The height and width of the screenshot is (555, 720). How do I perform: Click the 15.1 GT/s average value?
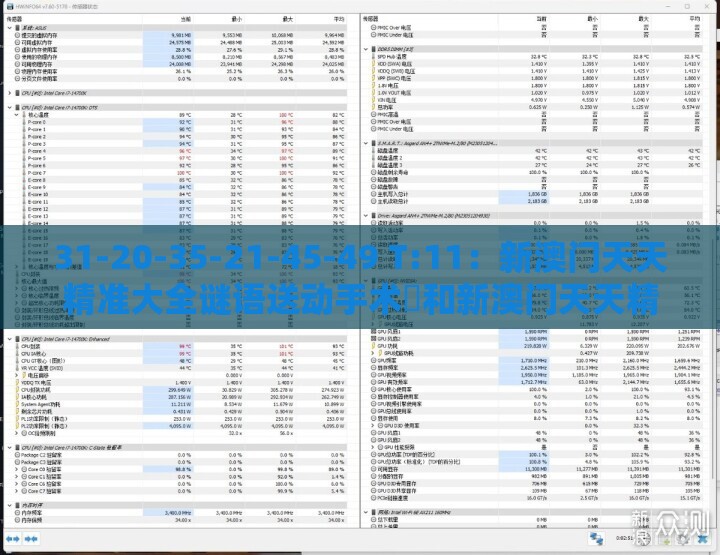click(690, 498)
